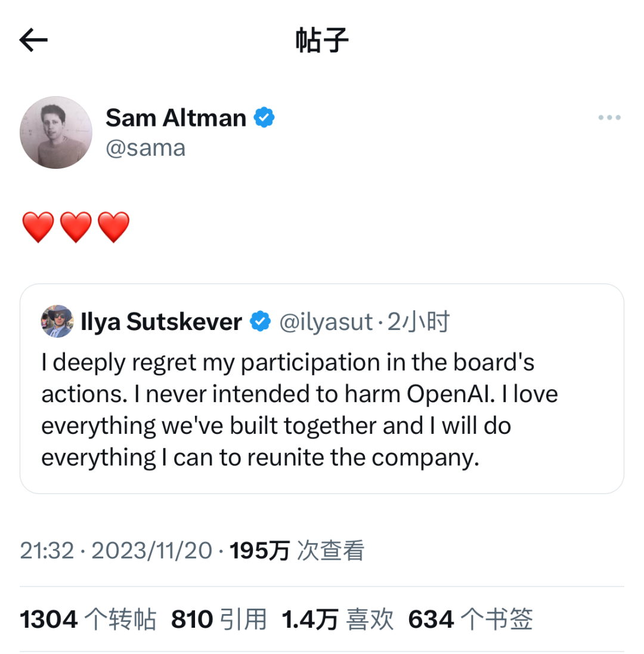View the 195万 次查看 view count

297,551
